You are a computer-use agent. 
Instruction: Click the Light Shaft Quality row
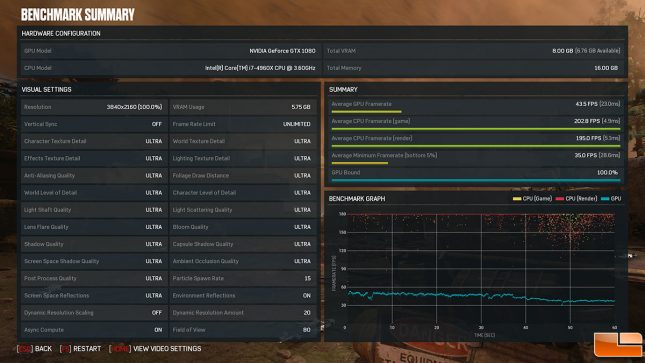point(94,210)
